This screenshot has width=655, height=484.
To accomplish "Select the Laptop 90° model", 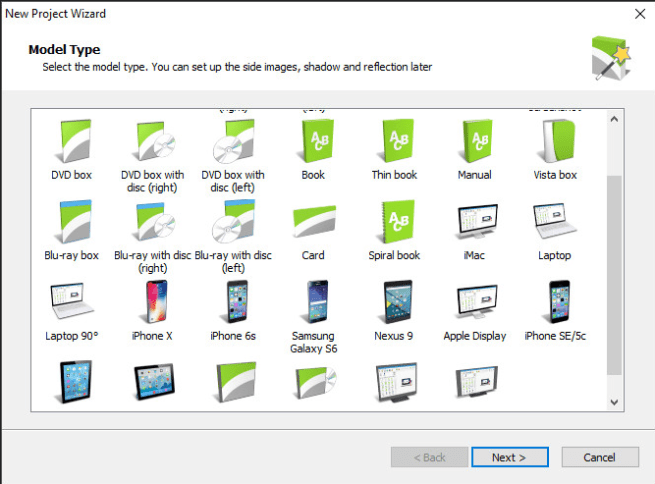I will click(71, 312).
